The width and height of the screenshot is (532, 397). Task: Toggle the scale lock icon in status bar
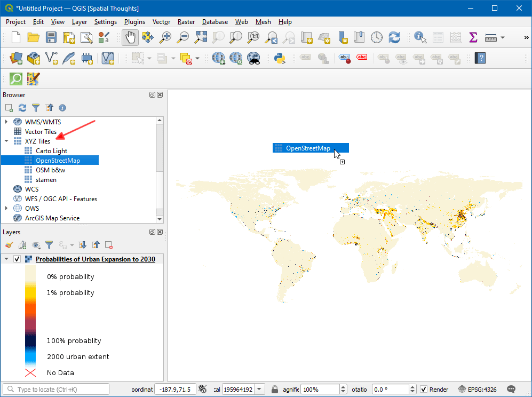274,390
